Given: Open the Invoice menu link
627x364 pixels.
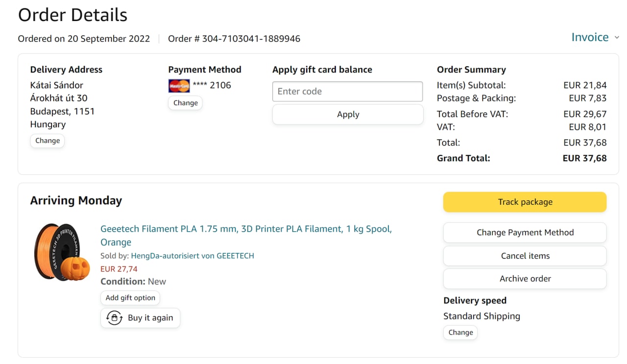Looking at the screenshot, I should tap(590, 38).
